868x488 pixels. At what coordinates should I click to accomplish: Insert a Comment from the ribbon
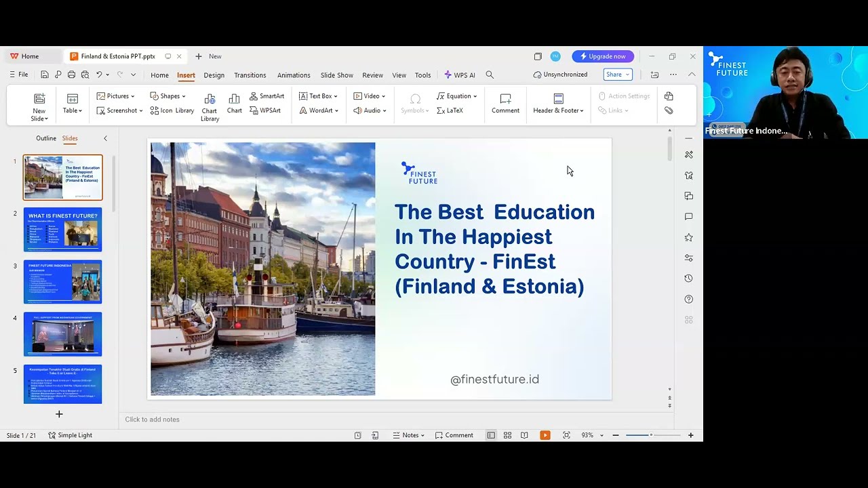pos(505,104)
